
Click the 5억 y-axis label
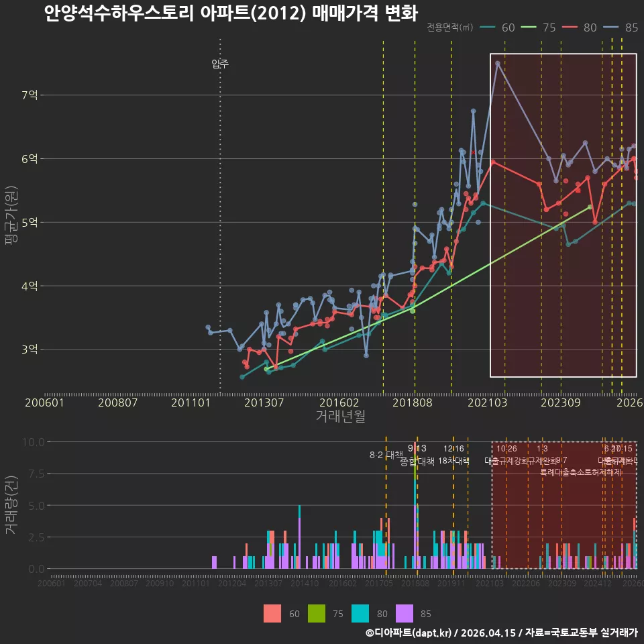(x=30, y=223)
